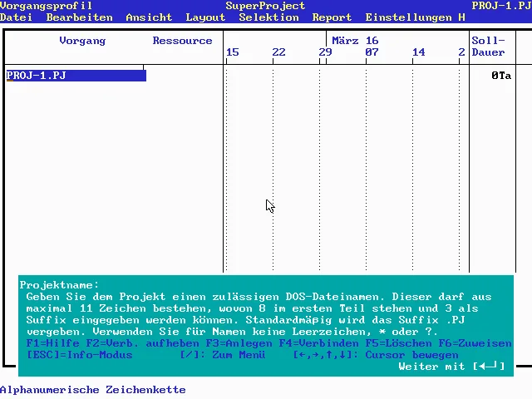Open the Layout menu
Image resolution: width=532 pixels, height=399 pixels.
pos(205,17)
